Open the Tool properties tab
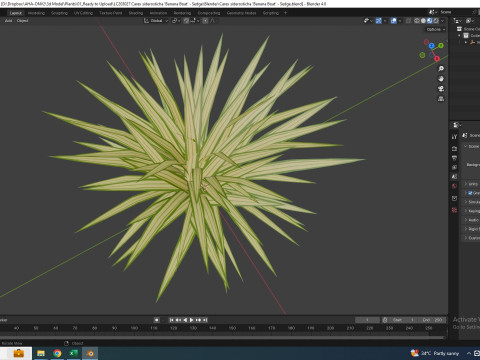480x360 pixels. [454, 136]
